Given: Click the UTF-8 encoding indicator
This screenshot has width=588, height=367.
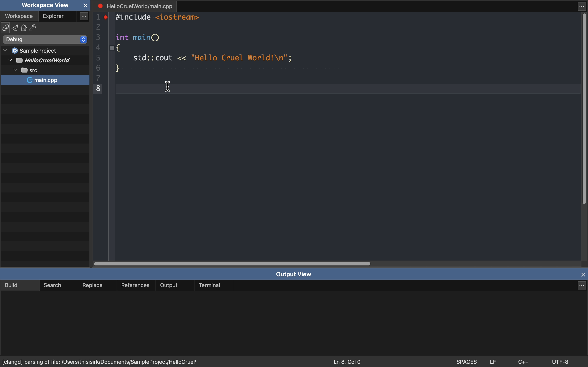Looking at the screenshot, I should (560, 362).
